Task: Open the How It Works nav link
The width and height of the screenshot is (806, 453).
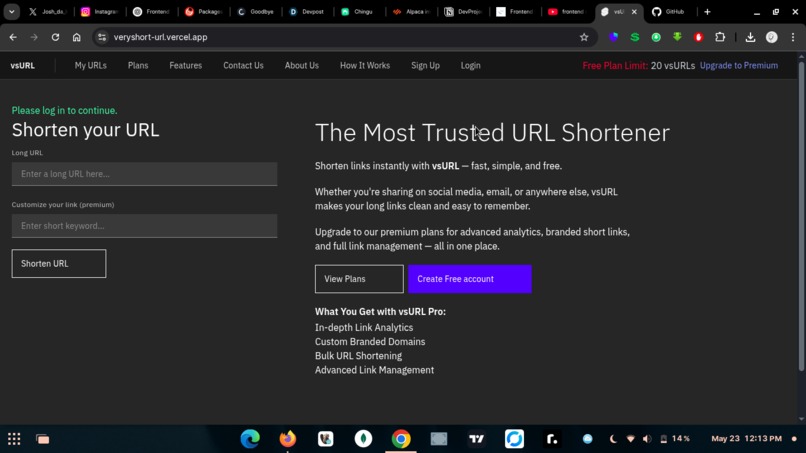Action: (365, 66)
